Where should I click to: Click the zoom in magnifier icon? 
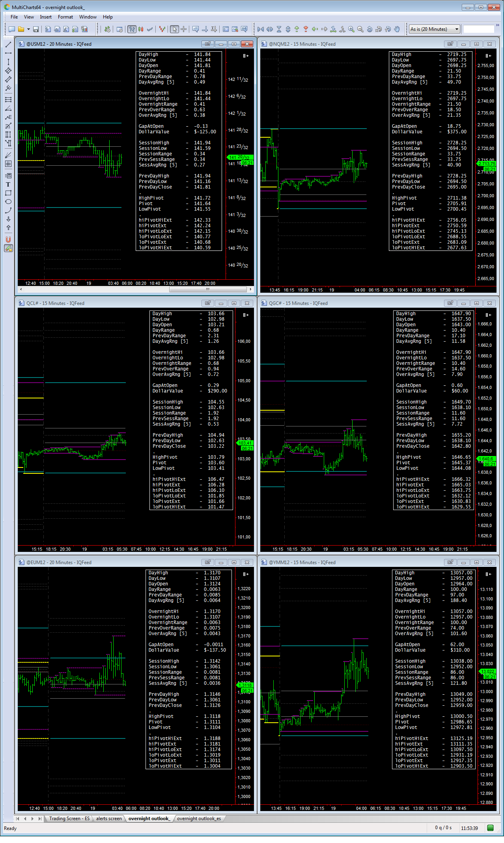[351, 29]
